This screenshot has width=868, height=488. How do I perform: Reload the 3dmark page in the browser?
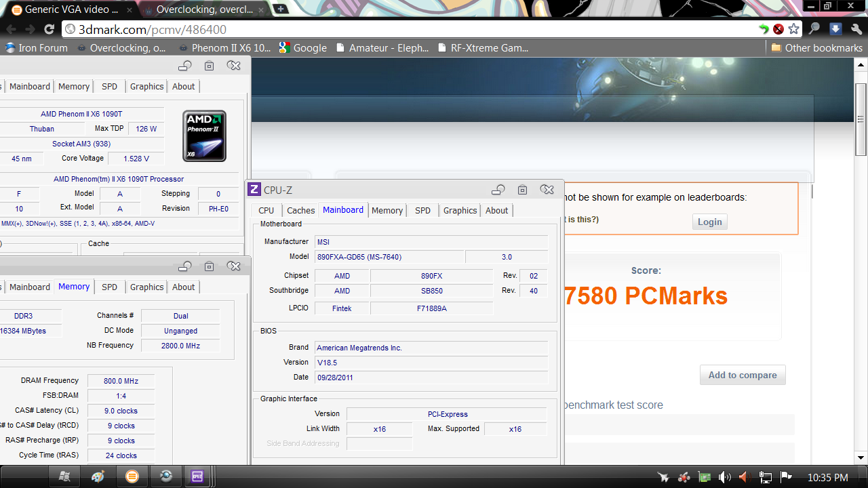click(49, 29)
